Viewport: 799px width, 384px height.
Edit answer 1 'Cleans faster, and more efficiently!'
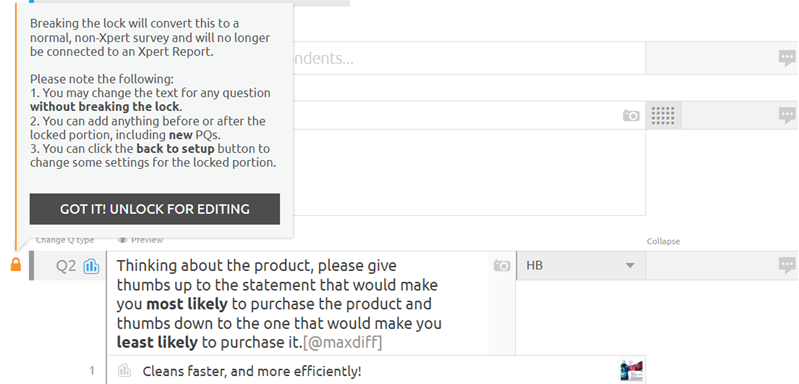pos(252,371)
